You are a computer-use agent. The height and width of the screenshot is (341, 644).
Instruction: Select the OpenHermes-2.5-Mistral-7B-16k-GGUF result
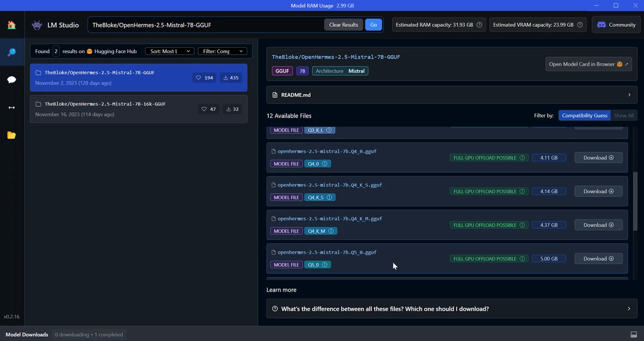pos(139,109)
